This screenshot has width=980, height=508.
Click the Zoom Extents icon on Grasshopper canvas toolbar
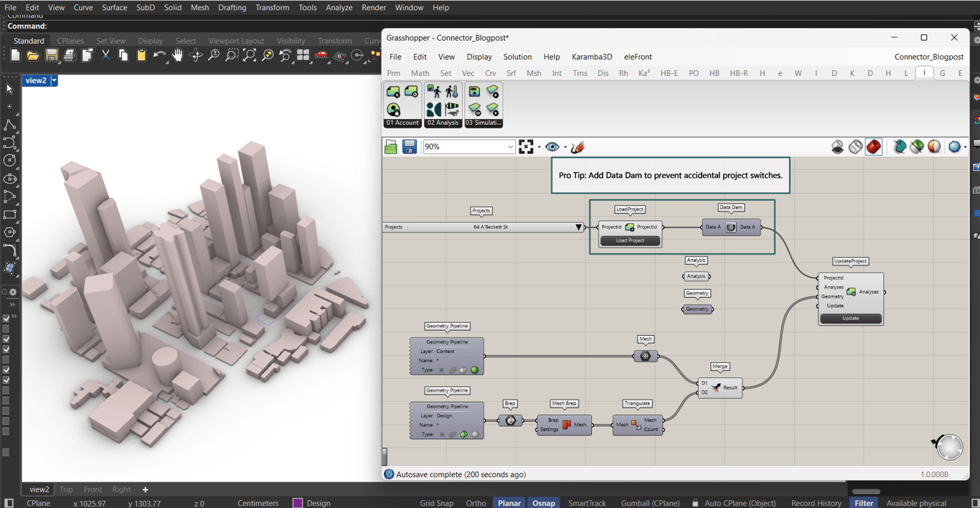pos(527,147)
